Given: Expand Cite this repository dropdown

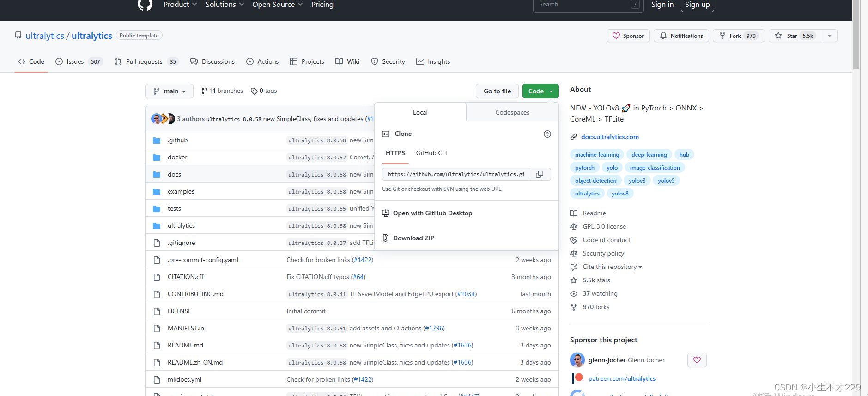Looking at the screenshot, I should [x=612, y=267].
